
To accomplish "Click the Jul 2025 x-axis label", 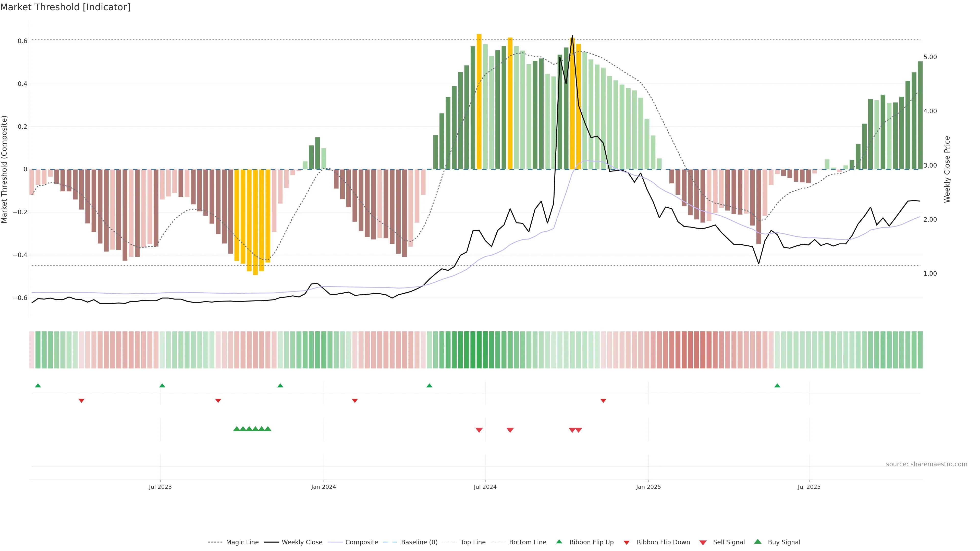I will [x=809, y=487].
